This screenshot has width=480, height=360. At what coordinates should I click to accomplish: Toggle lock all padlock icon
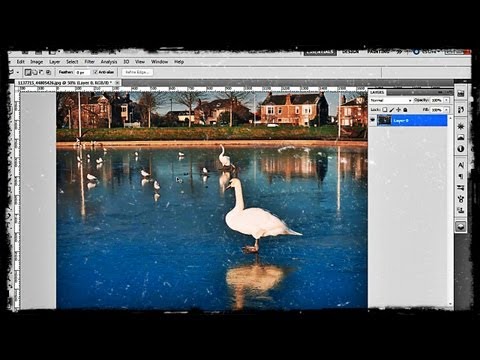[x=405, y=110]
